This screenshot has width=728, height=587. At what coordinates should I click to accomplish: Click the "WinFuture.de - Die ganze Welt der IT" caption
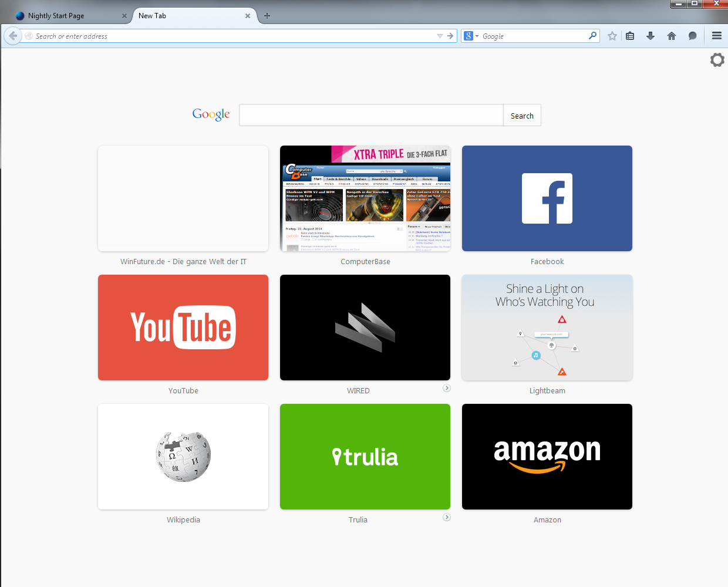tap(183, 262)
